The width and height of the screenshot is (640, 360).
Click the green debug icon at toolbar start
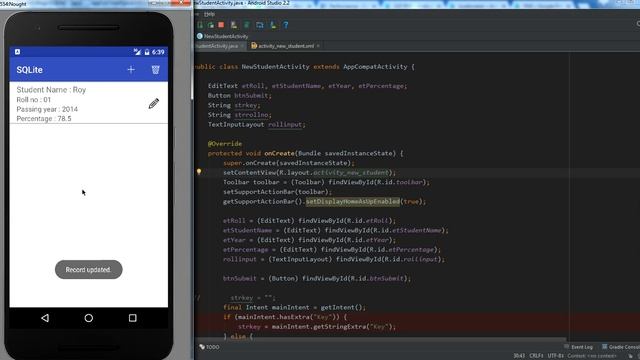tap(200, 25)
